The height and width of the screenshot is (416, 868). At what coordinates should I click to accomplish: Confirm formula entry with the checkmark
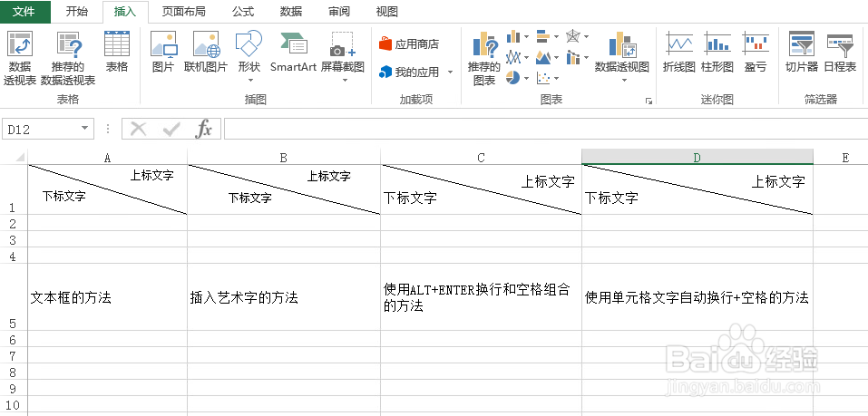[171, 130]
